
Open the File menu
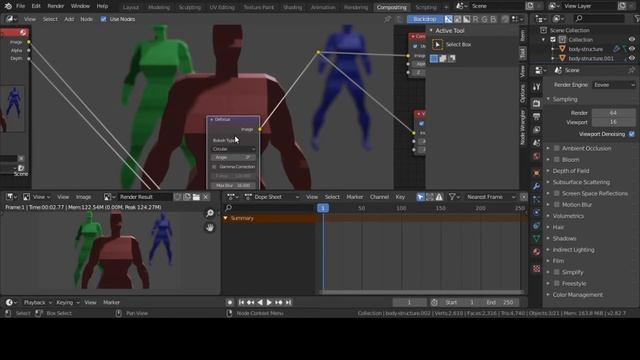[x=20, y=6]
